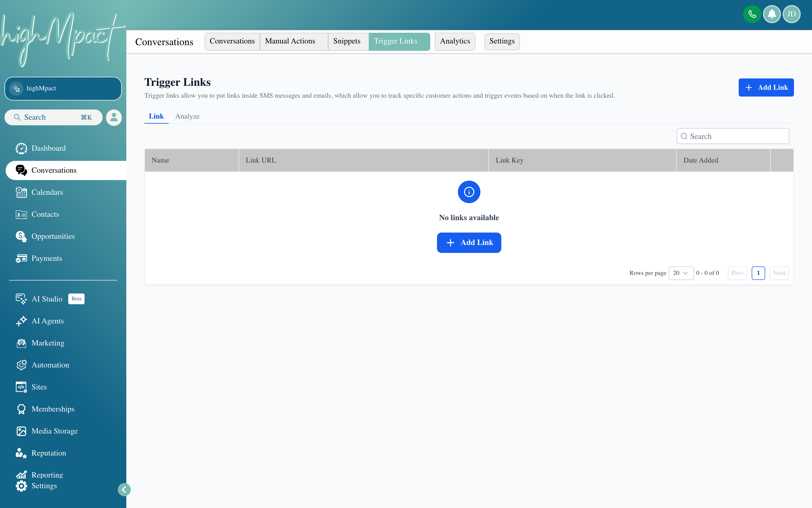This screenshot has width=812, height=508.
Task: Click the Memberships badge icon
Action: click(21, 409)
